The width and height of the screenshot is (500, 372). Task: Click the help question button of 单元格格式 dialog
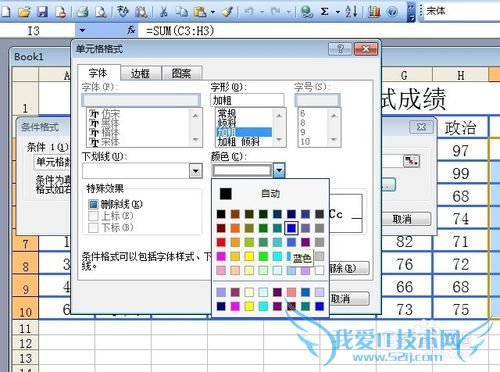pyautogui.click(x=340, y=49)
